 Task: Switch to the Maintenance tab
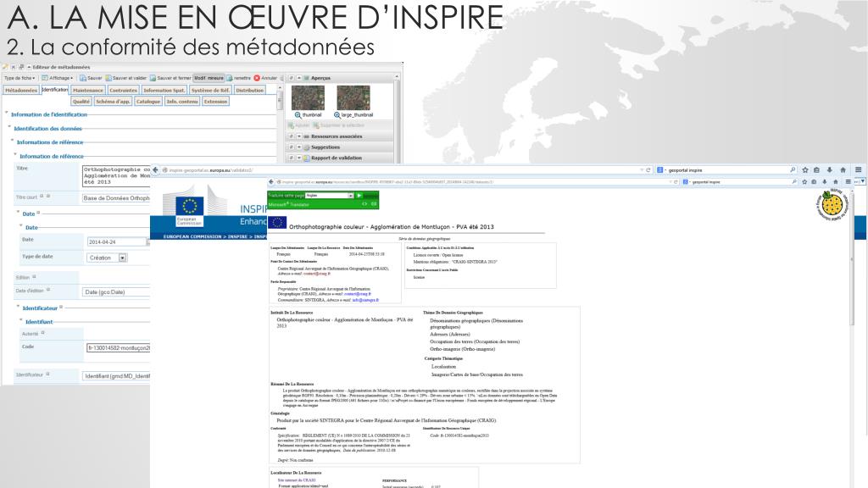88,90
